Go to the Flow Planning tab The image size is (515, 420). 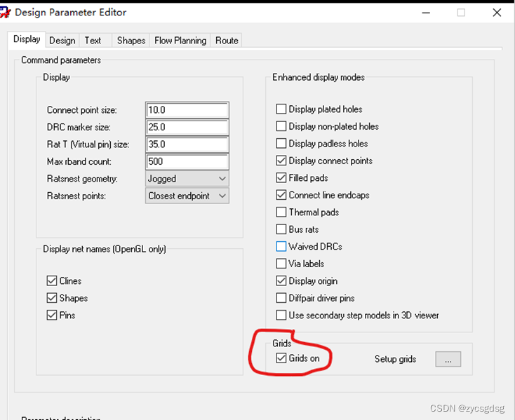[180, 41]
